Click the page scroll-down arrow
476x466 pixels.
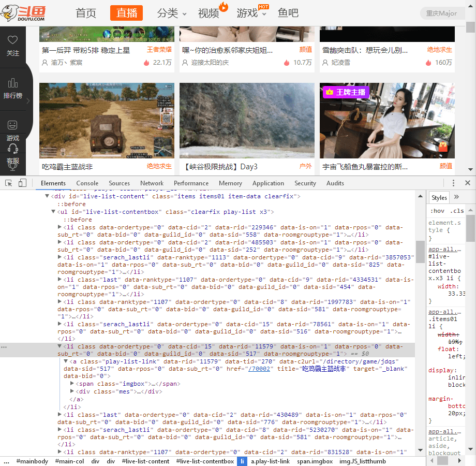pyautogui.click(x=470, y=169)
